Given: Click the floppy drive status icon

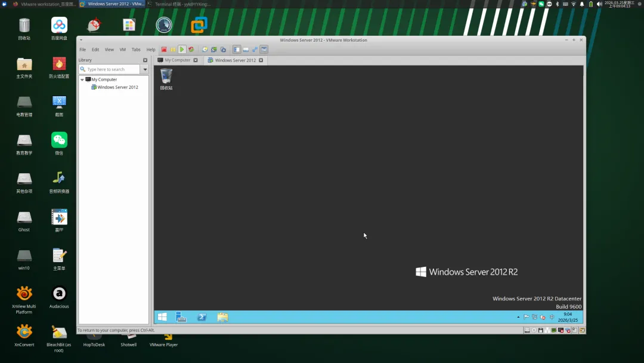Looking at the screenshot, I should click(540, 330).
